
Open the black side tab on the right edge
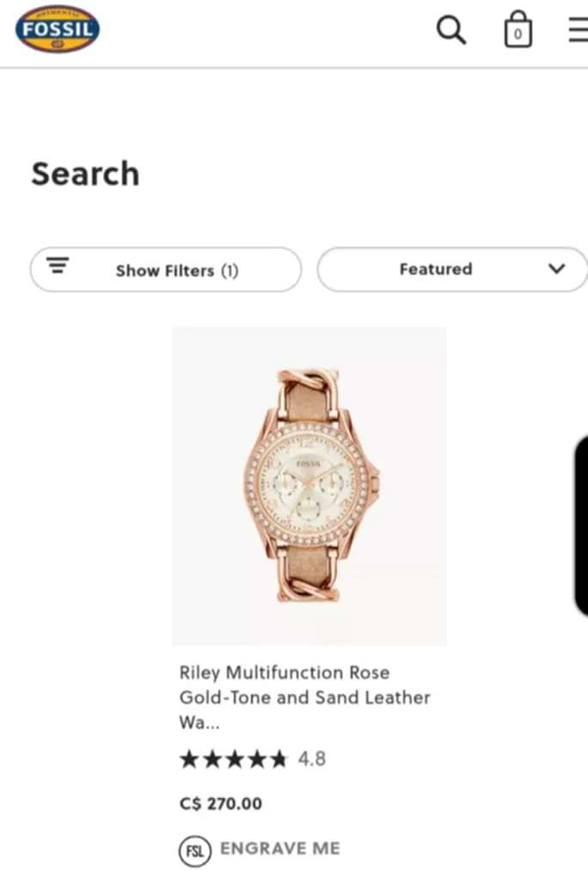pyautogui.click(x=581, y=525)
